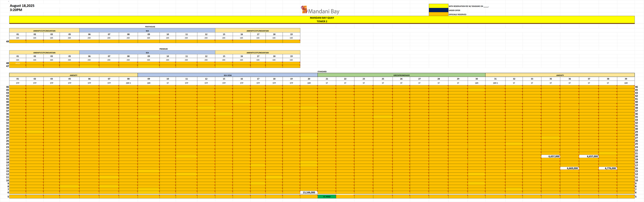Screen dimensions: 644x202
Task: Click the August 18,2025 date cell
Action: [22, 6]
